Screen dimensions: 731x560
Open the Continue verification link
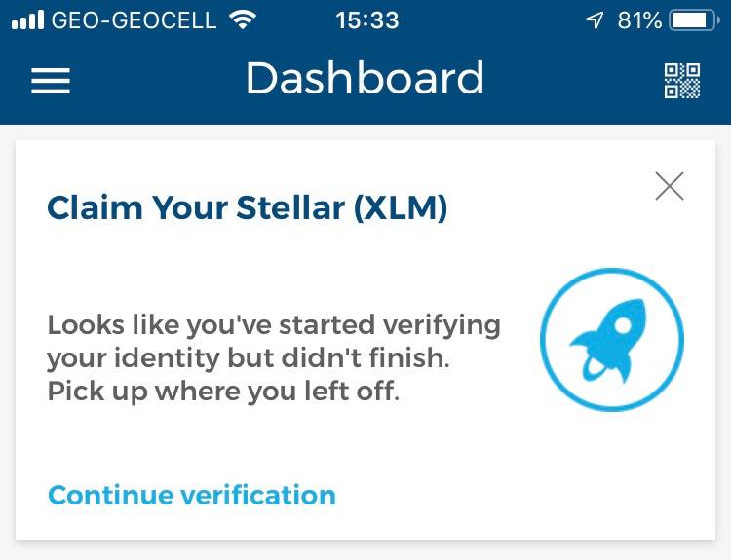192,495
